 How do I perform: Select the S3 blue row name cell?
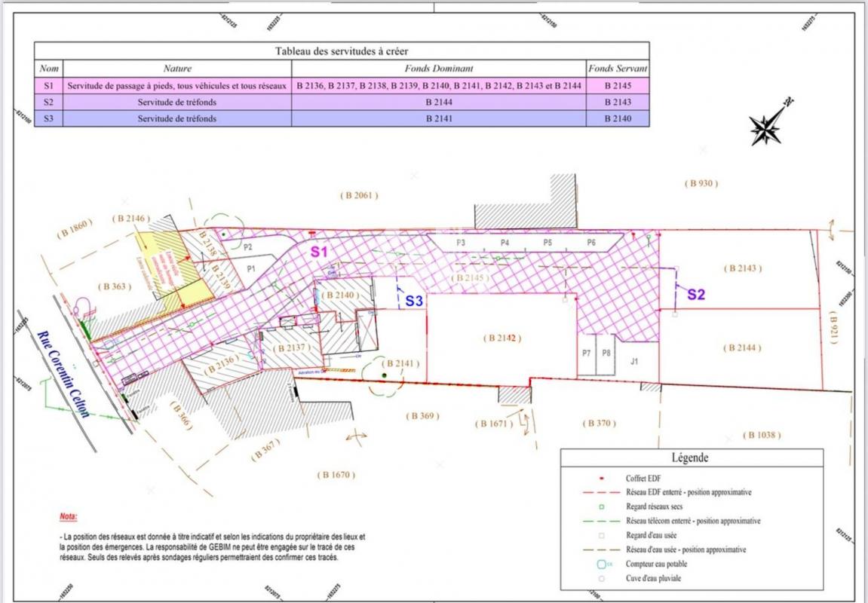(x=48, y=118)
